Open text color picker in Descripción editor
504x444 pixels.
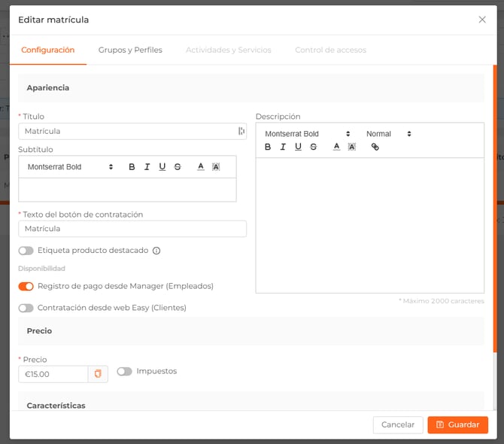click(336, 147)
